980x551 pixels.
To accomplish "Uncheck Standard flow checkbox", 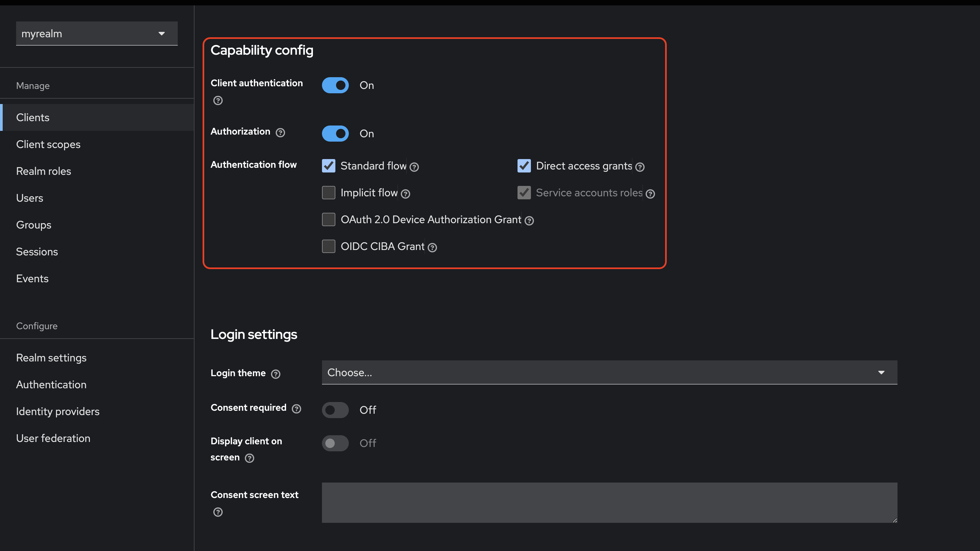I will 328,166.
